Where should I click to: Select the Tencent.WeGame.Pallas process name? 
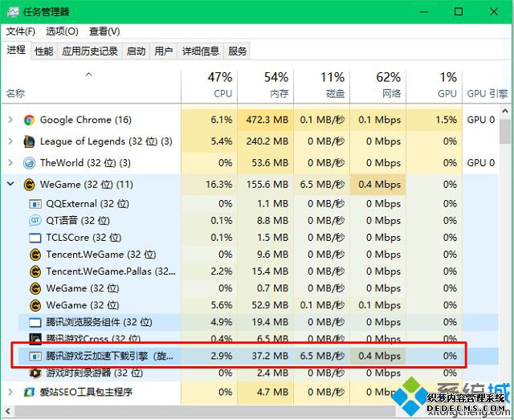coord(111,271)
